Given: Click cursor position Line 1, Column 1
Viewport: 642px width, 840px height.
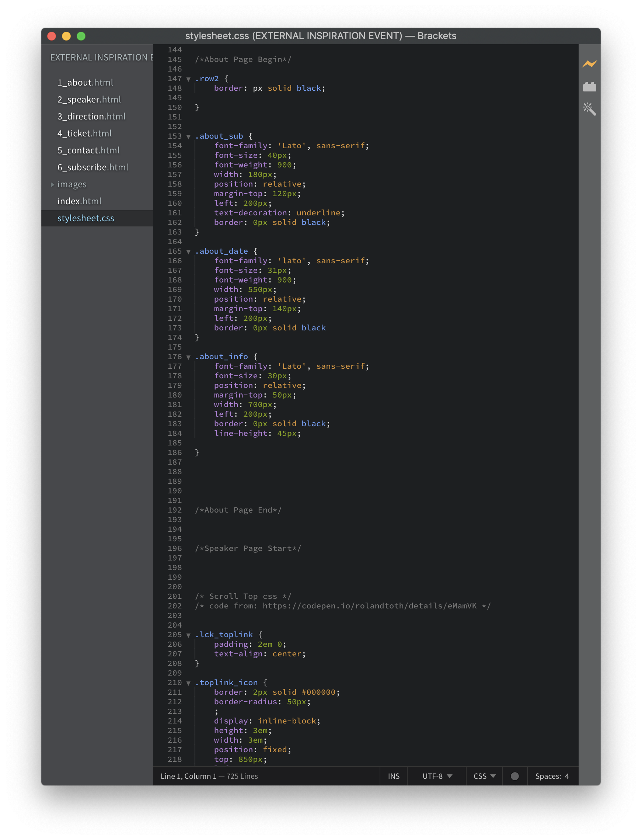Looking at the screenshot, I should 188,776.
